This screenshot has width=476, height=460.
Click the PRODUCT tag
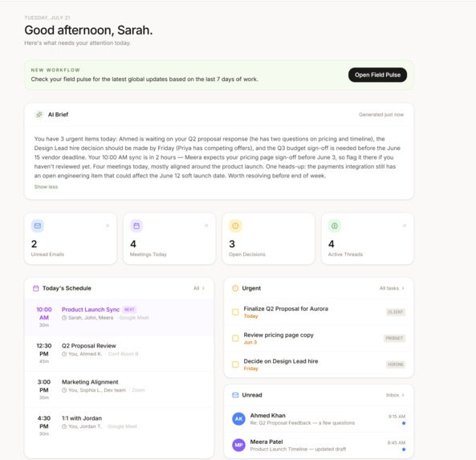tap(394, 338)
